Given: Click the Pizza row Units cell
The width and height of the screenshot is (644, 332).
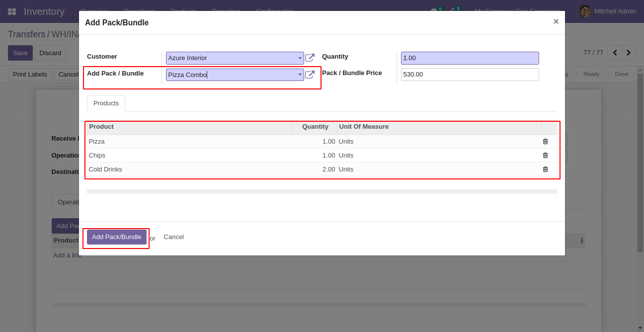Looking at the screenshot, I should click(x=439, y=142).
